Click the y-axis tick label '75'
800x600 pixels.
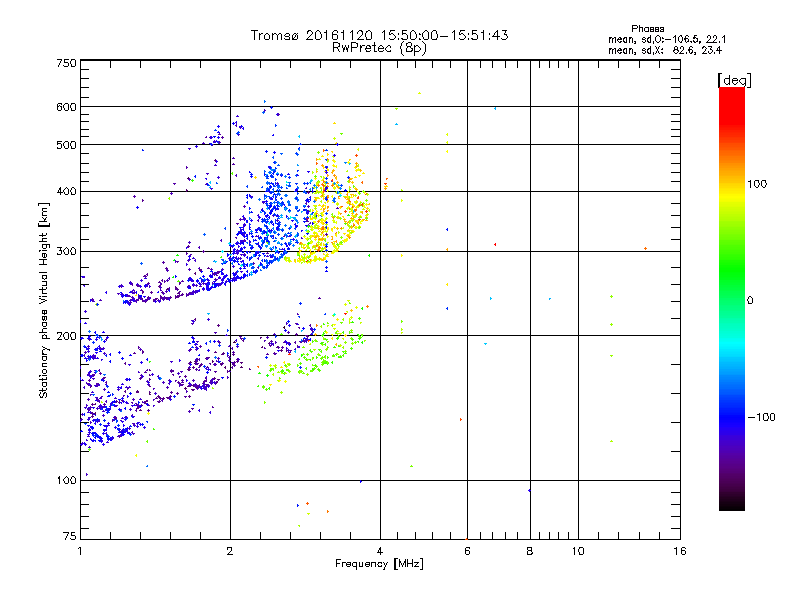(70, 536)
